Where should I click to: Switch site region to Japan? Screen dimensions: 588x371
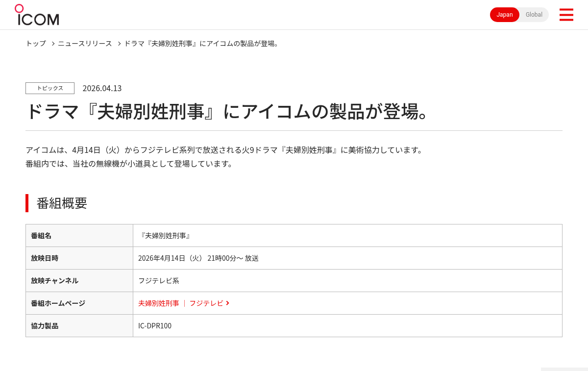(505, 15)
